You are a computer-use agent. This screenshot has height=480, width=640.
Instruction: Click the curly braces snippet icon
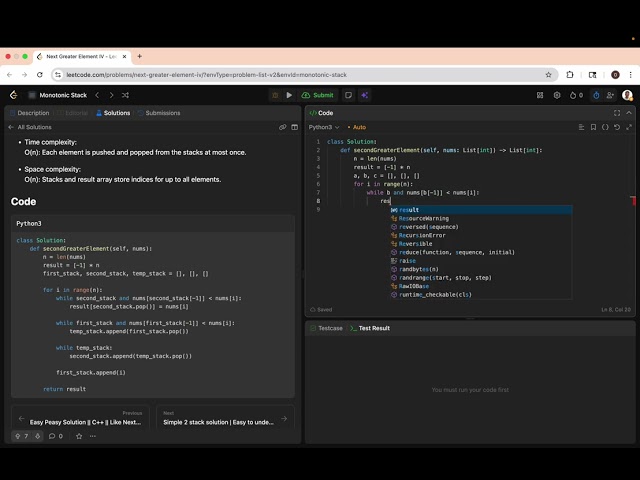(x=605, y=127)
